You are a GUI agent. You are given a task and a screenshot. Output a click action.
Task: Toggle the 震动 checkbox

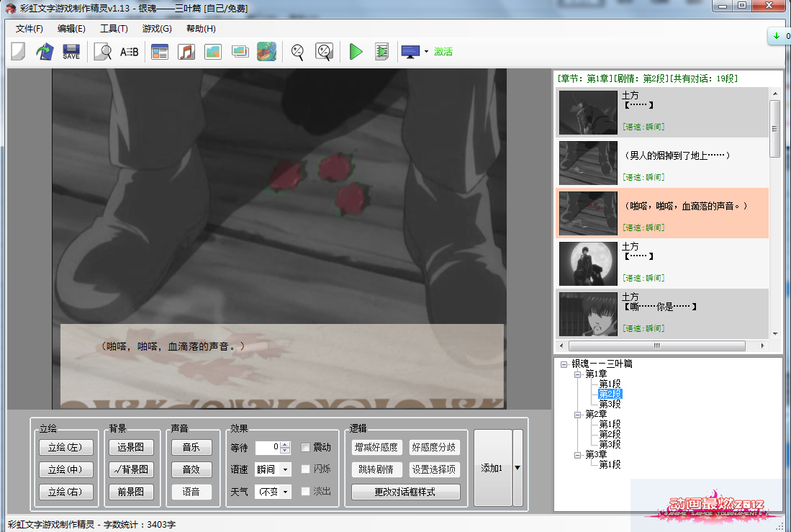306,447
